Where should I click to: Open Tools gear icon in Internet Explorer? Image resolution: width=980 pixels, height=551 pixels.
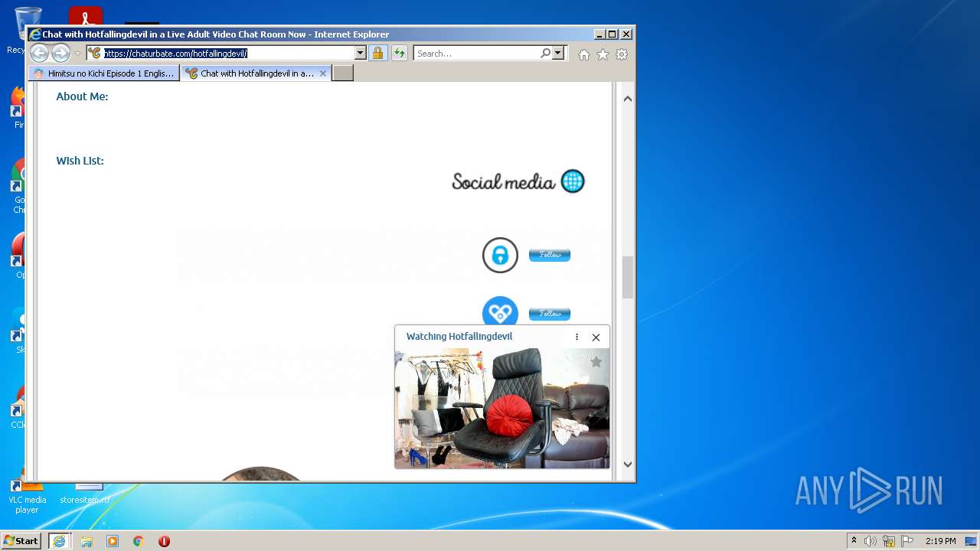pos(622,54)
